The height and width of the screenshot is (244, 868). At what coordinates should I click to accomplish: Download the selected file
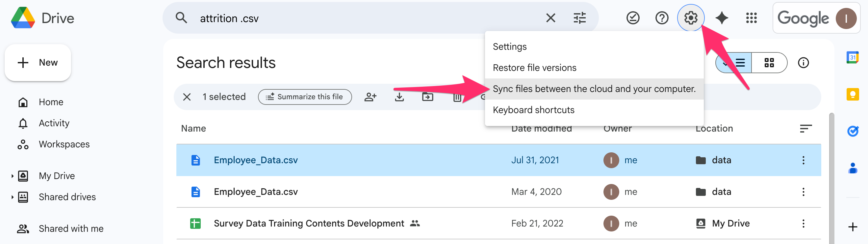pos(399,97)
